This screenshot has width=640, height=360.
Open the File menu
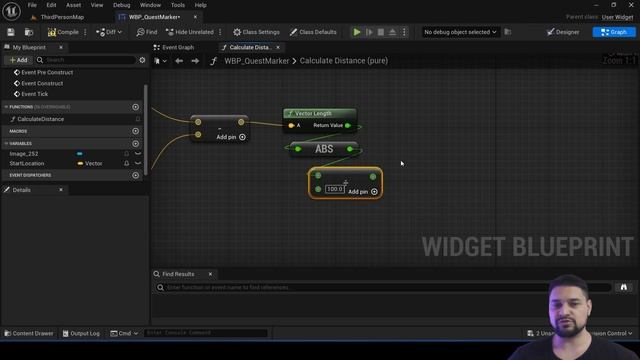(x=32, y=5)
